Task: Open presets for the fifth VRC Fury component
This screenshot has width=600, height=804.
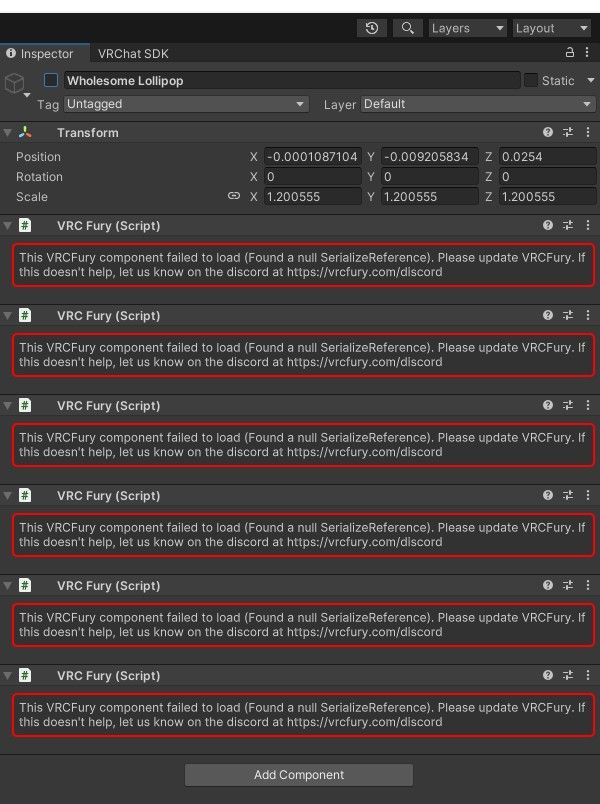Action: click(568, 585)
